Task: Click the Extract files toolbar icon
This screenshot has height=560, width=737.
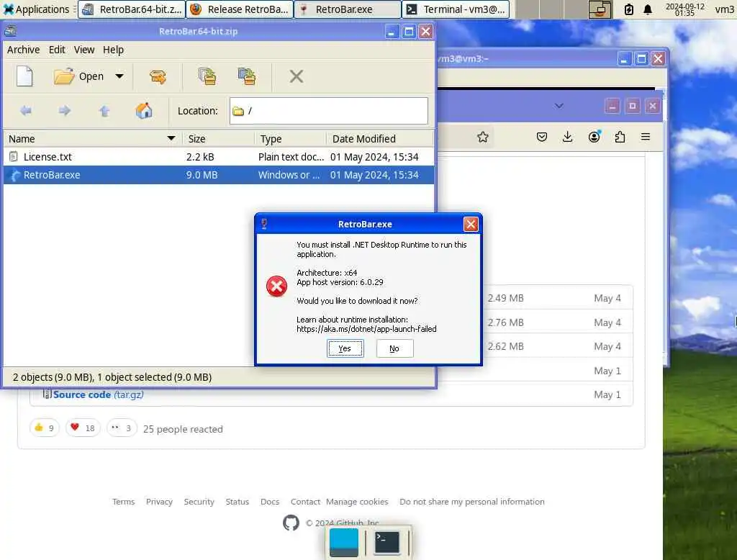Action: click(158, 76)
